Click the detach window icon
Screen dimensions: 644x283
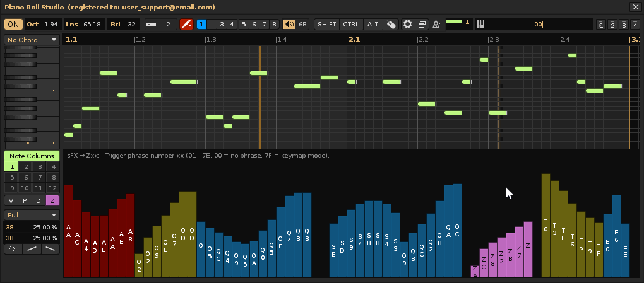[x=422, y=25]
